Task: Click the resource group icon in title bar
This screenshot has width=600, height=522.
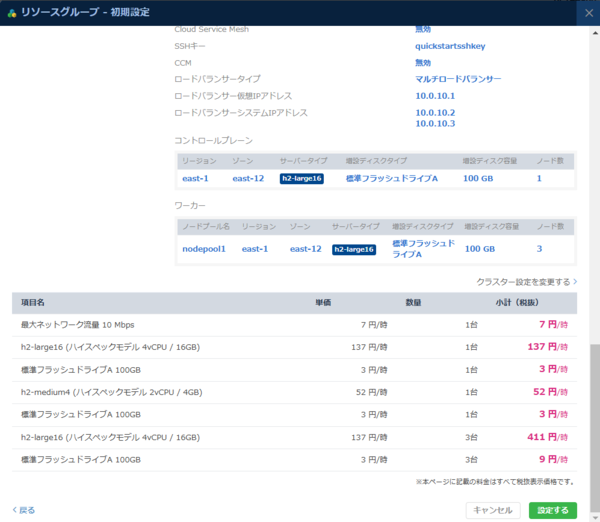Action: [12, 13]
